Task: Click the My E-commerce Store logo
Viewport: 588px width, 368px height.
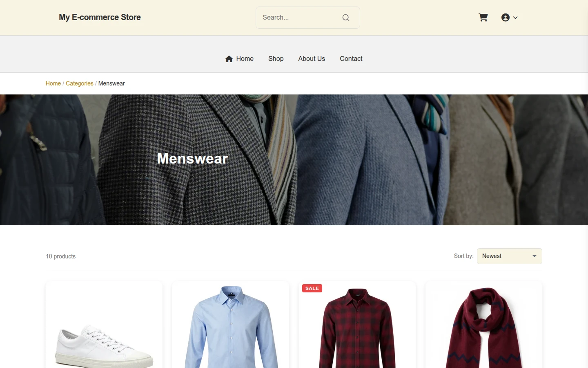Action: (x=100, y=17)
